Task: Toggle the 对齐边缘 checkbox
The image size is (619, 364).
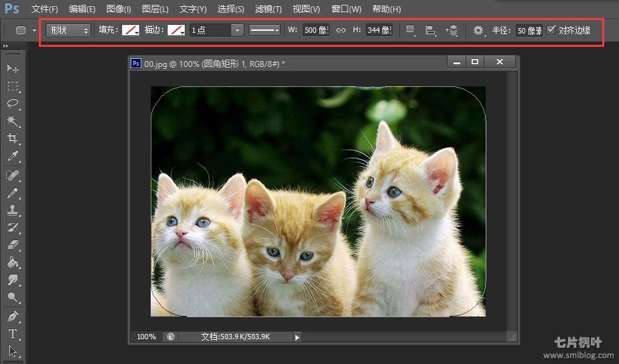Action: tap(551, 30)
